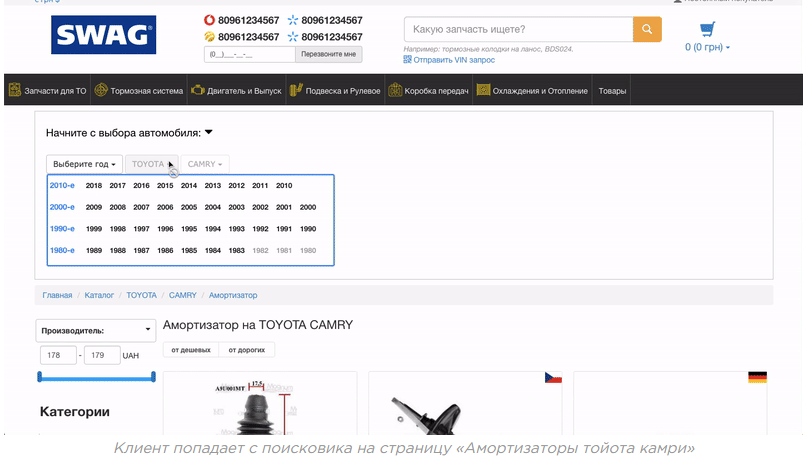Focus the Какую запчасть ищете search field
Image resolution: width=803 pixels, height=463 pixels.
click(x=518, y=29)
